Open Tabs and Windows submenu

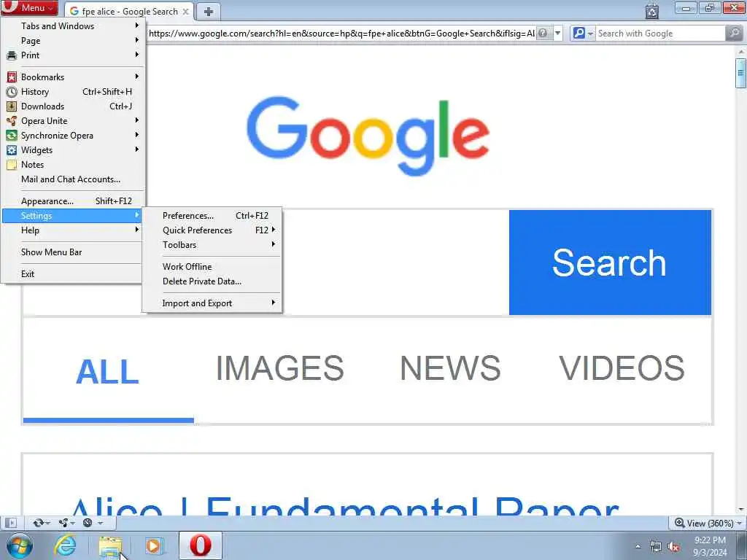click(73, 26)
